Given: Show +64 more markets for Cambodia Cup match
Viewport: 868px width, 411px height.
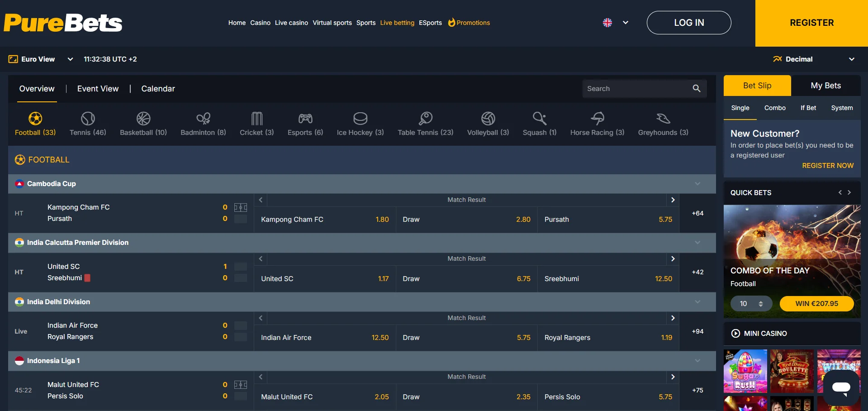Looking at the screenshot, I should pyautogui.click(x=697, y=213).
